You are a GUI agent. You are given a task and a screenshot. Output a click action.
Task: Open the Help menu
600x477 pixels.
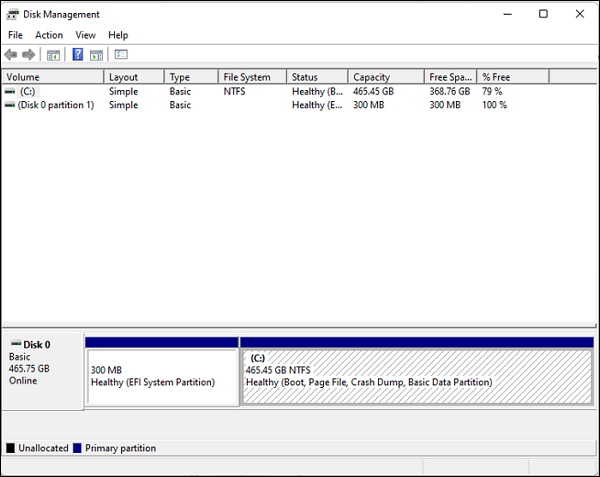[118, 35]
